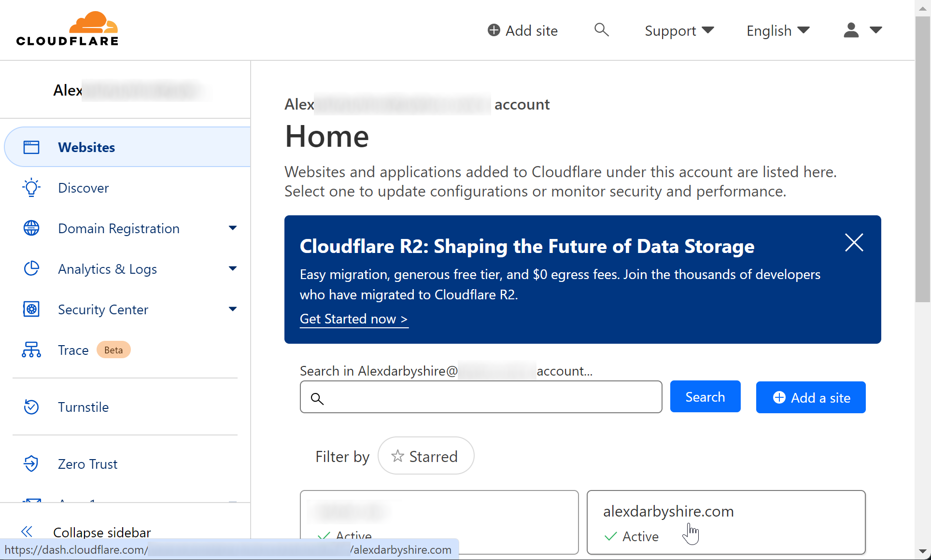Click the Turnstile checkmark icon

[31, 406]
